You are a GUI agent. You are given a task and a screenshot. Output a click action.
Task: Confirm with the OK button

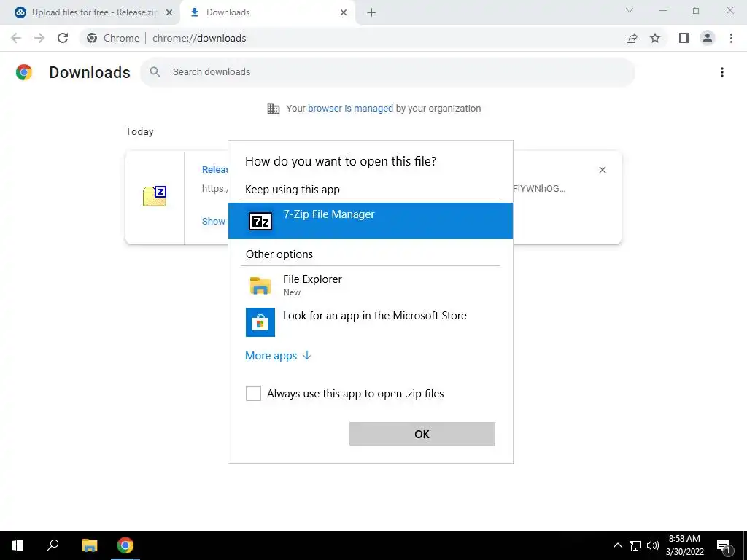422,434
